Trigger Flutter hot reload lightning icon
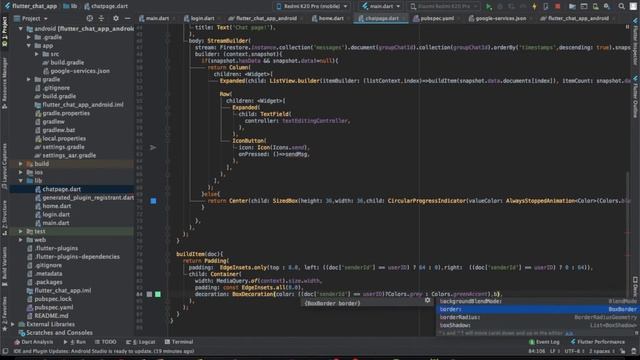 pos(534,6)
